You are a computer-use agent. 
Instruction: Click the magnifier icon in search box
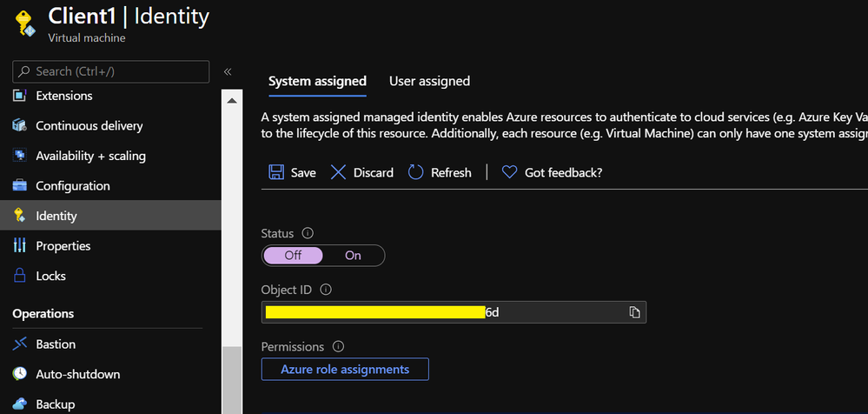coord(23,71)
